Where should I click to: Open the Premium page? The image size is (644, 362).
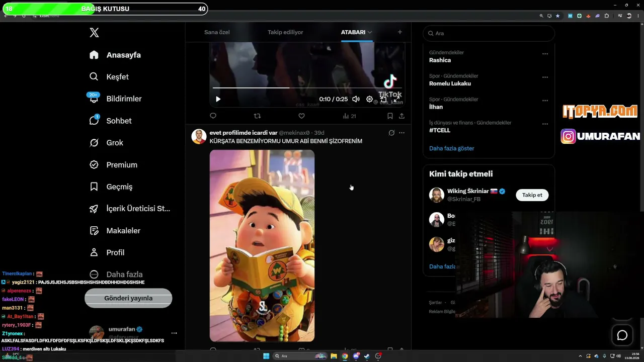pos(114,165)
